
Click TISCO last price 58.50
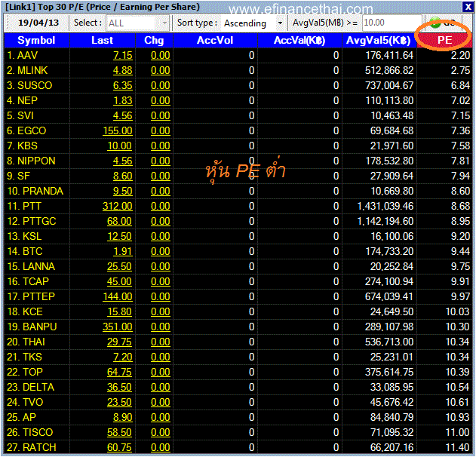(x=119, y=433)
